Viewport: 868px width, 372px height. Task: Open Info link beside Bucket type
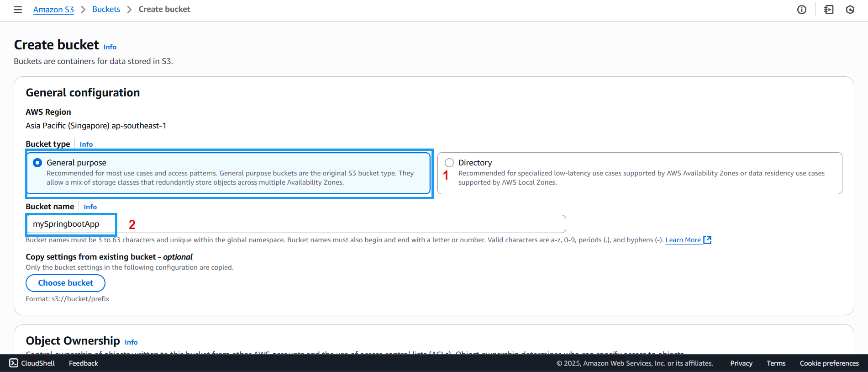coord(86,144)
